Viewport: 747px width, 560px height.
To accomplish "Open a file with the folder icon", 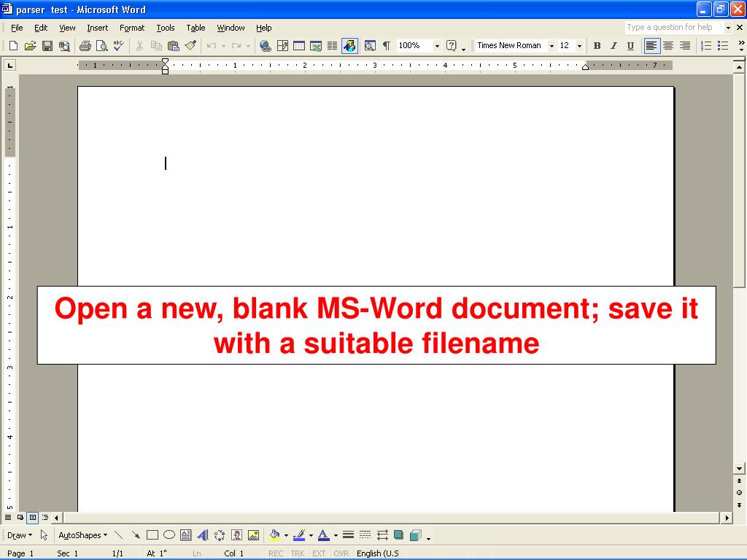I will [30, 46].
